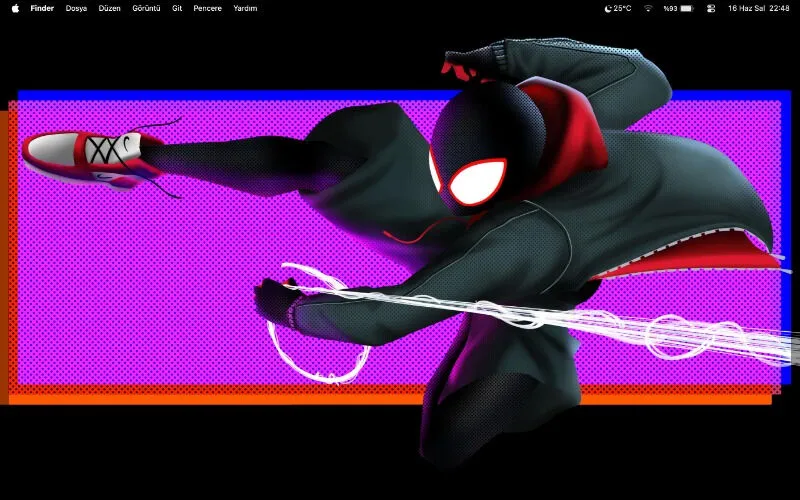800x500 pixels.
Task: Click the 22:48 clock
Action: click(x=779, y=8)
